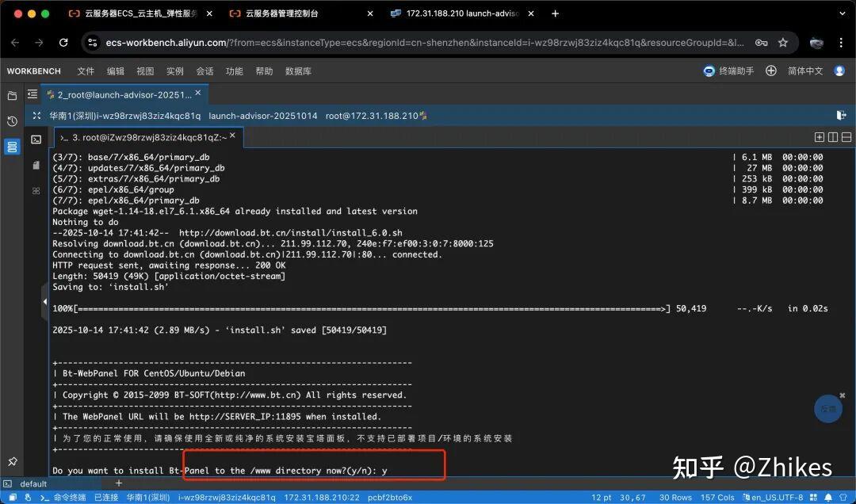The image size is (856, 504).
Task: Open 终端助手 terminal assistant
Action: click(x=728, y=71)
